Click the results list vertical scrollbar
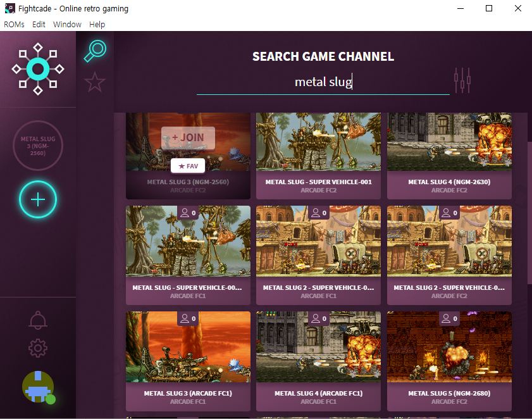This screenshot has height=419, width=532. pos(529,212)
